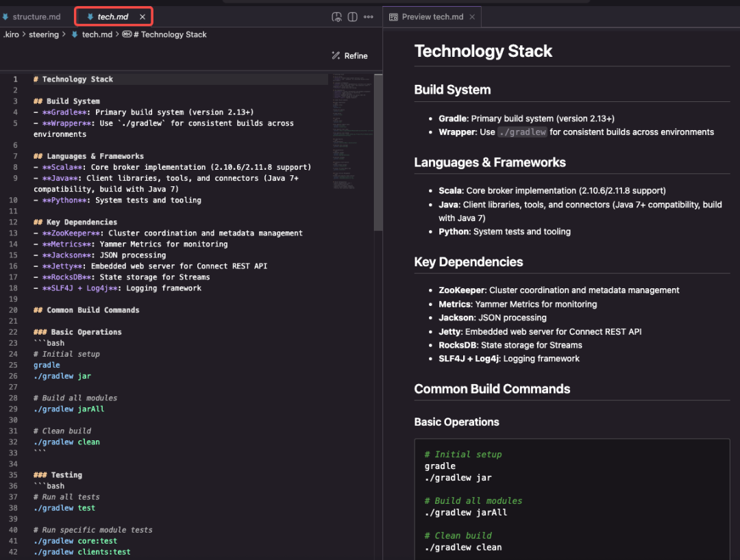Select the Preview tech.md tab
Screen dimensions: 740x560
[432, 16]
